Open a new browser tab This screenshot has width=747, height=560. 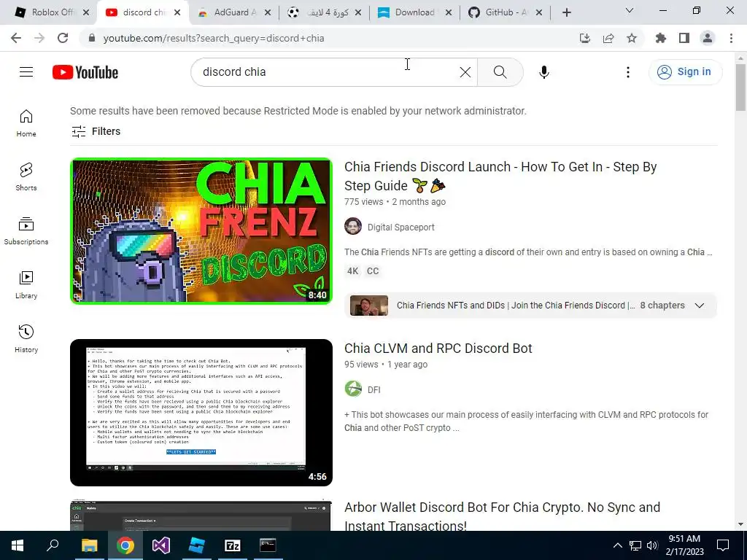pyautogui.click(x=566, y=12)
